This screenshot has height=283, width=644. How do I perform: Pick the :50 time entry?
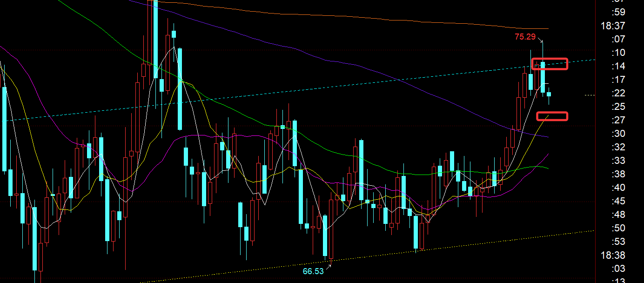[619, 228]
